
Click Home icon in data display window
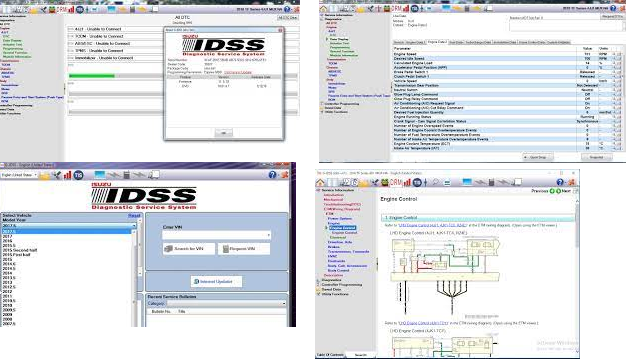click(323, 9)
